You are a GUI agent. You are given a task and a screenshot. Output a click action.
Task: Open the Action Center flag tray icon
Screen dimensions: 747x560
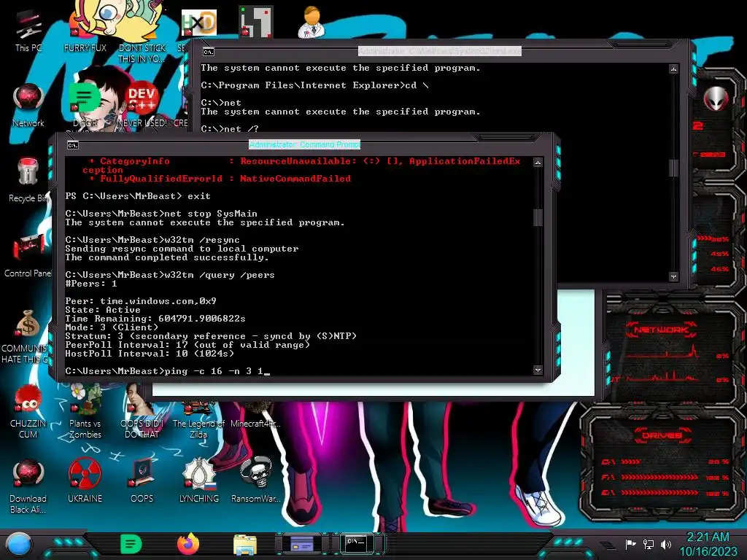(630, 544)
